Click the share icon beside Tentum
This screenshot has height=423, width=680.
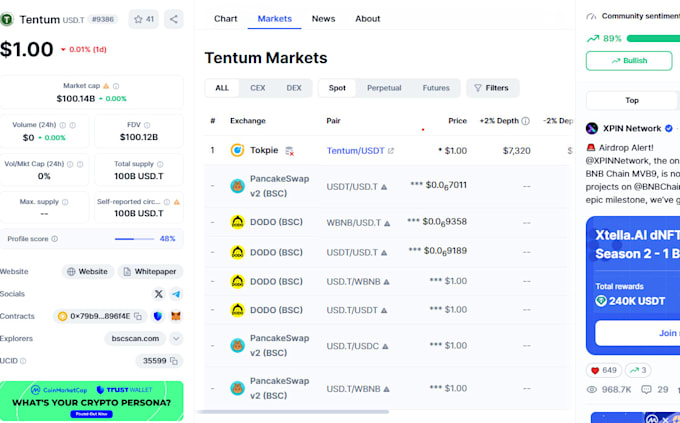173,19
